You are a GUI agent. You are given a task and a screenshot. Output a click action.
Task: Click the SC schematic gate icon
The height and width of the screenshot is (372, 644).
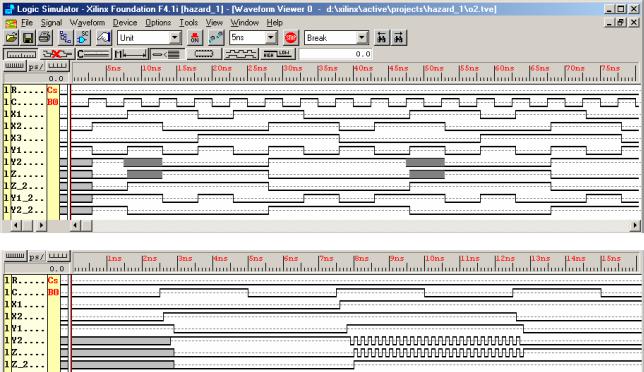[83, 38]
